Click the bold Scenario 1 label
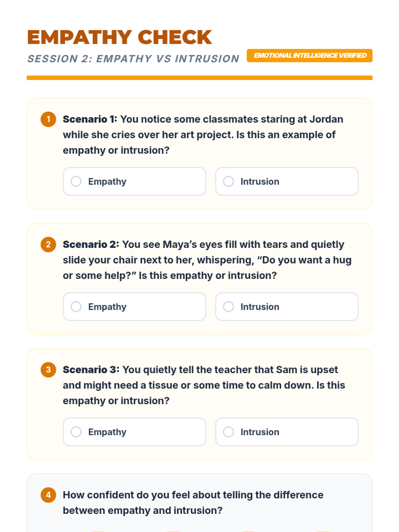Screen dimensions: 399x532 (90, 119)
